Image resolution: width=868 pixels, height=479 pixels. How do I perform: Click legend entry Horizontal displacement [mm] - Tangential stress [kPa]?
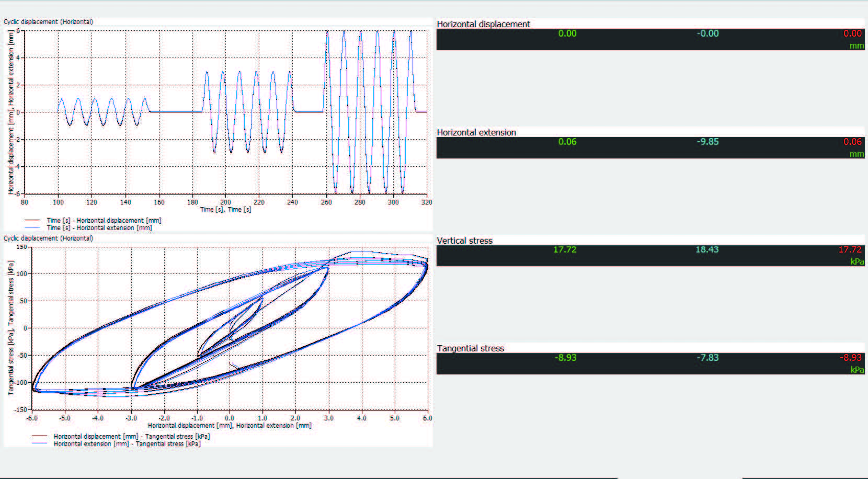point(132,437)
